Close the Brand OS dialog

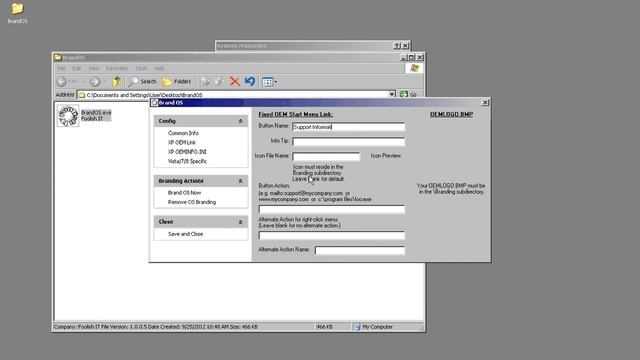click(485, 102)
